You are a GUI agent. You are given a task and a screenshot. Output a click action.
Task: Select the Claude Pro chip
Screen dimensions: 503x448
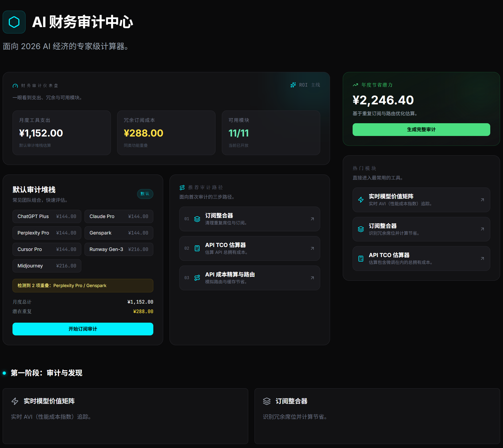tap(119, 216)
